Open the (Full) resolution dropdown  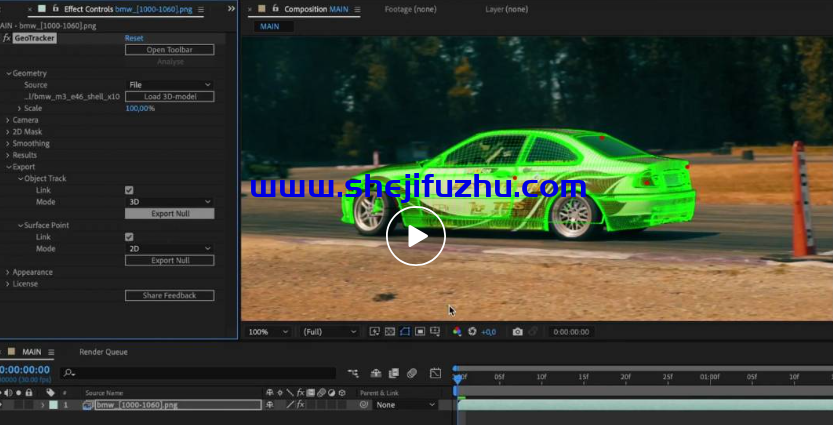coord(329,332)
